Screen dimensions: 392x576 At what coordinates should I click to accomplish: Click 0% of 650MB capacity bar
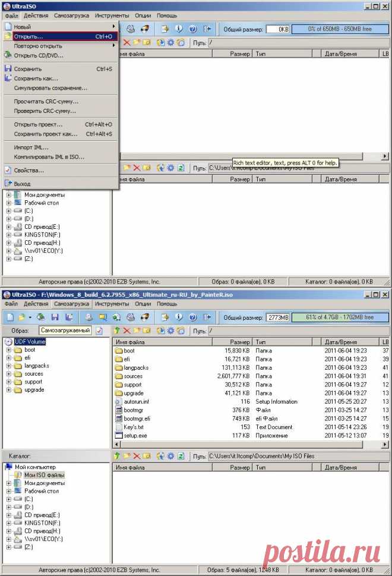[x=340, y=29]
